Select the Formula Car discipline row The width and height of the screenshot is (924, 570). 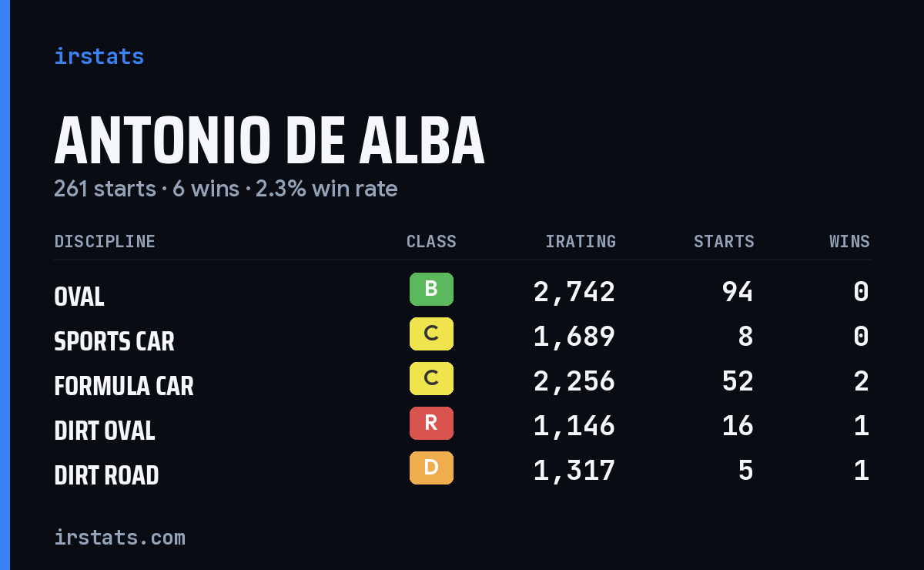click(x=462, y=381)
